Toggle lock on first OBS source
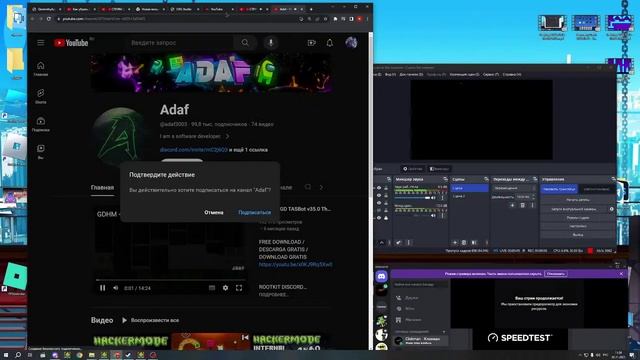The width and height of the screenshot is (640, 360). (x=386, y=188)
